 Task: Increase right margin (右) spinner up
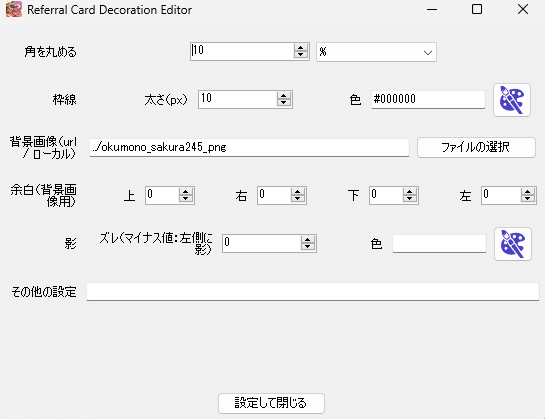[298, 192]
